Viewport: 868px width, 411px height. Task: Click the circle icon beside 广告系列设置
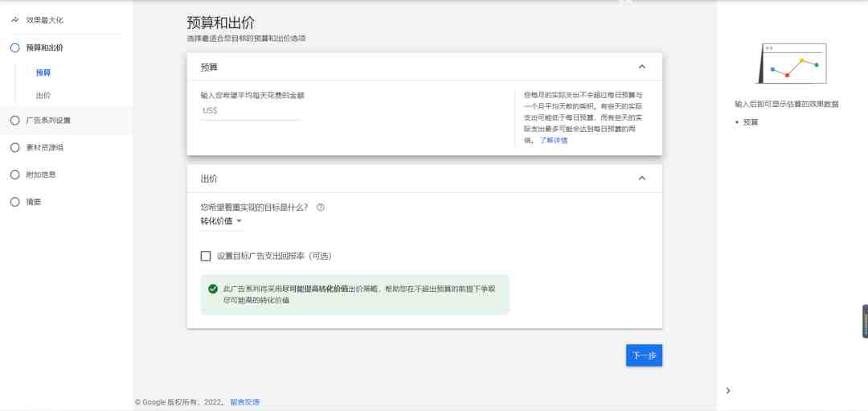tap(15, 120)
